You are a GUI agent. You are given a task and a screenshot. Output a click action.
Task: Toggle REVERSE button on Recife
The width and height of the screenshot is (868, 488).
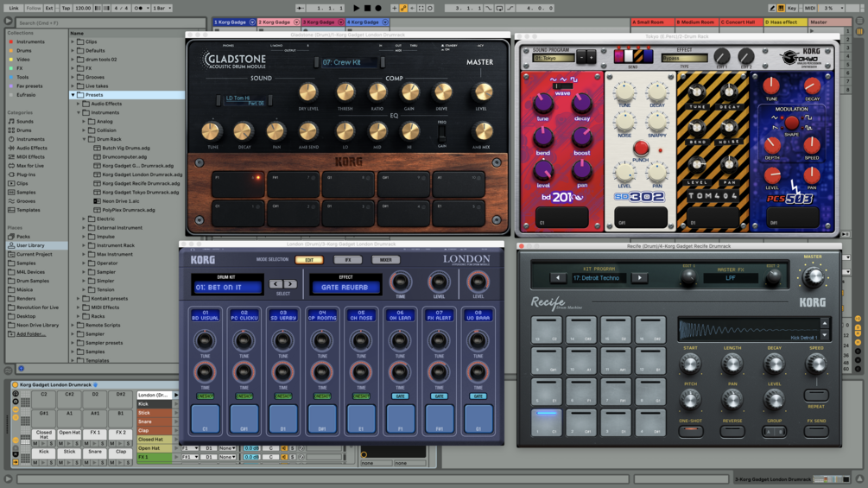[732, 430]
